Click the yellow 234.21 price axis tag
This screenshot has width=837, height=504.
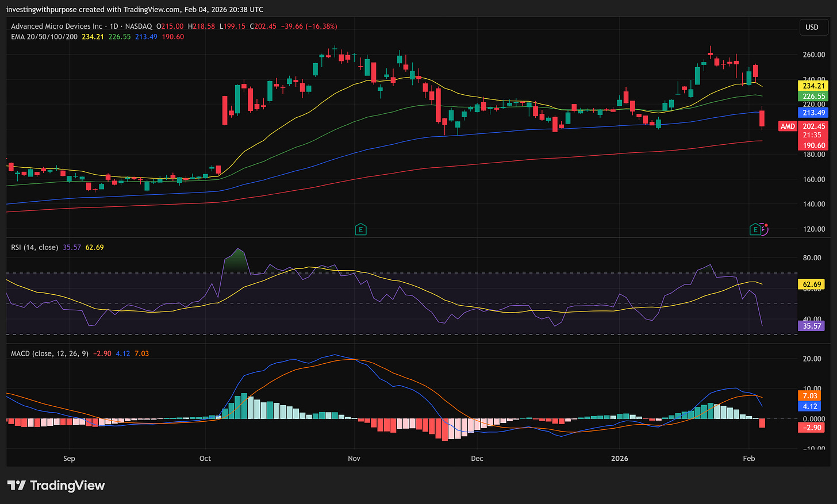(x=813, y=86)
